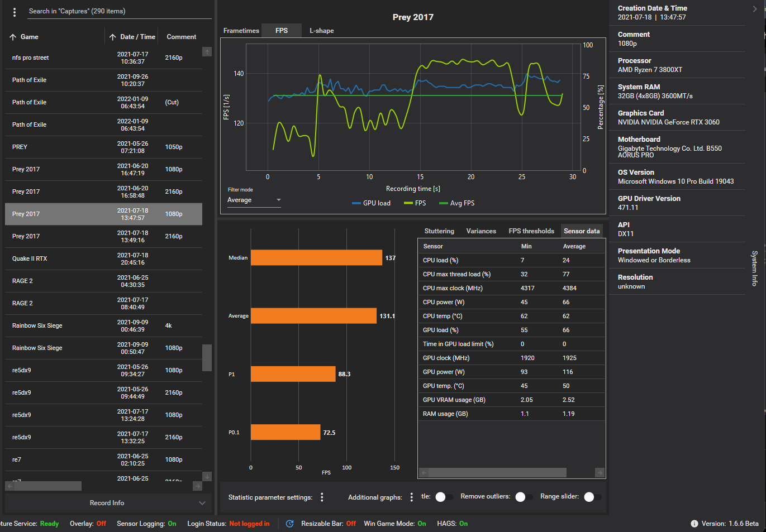Click the capture list scroll-down arrow

coord(207,477)
